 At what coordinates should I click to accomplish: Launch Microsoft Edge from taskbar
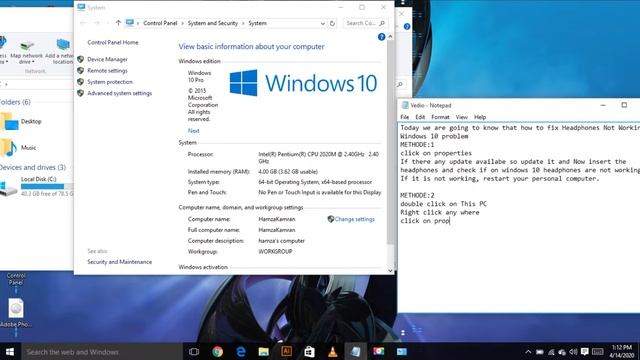tap(240, 352)
